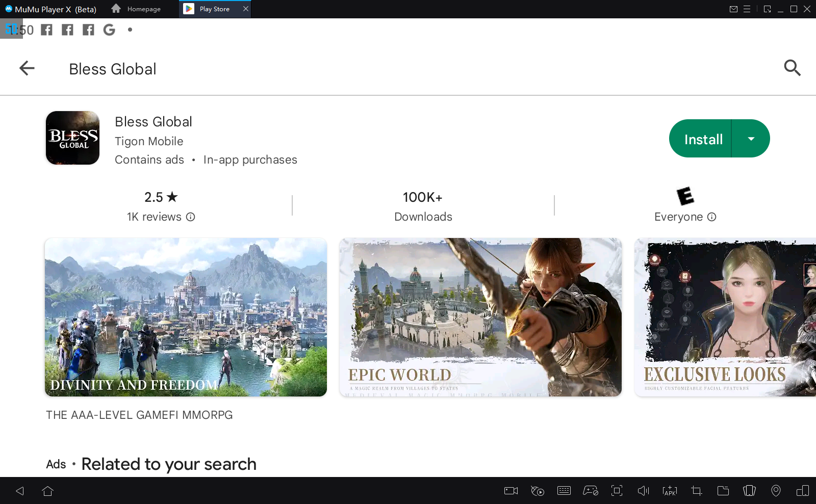816x504 pixels.
Task: Open the virtual keyboard settings icon
Action: coord(564,491)
